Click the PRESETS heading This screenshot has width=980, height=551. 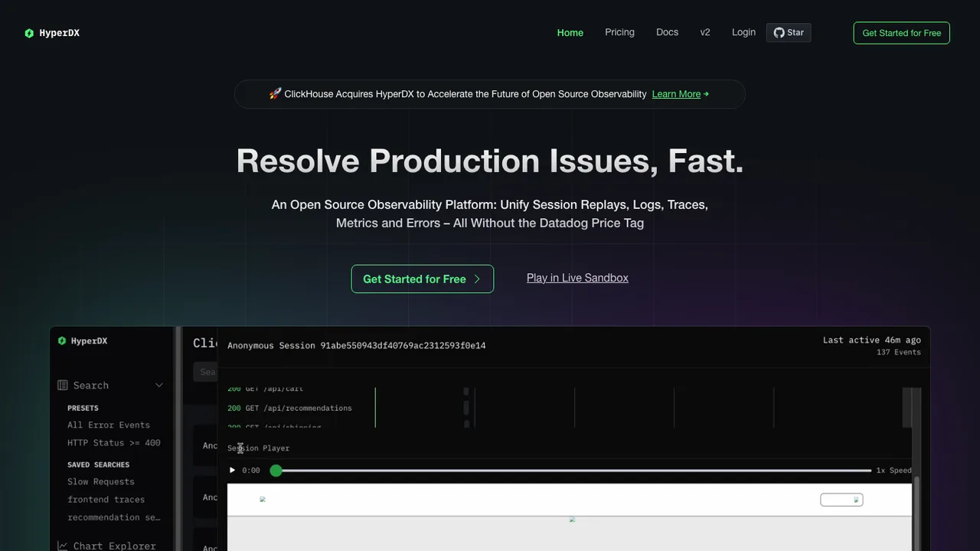click(x=83, y=409)
